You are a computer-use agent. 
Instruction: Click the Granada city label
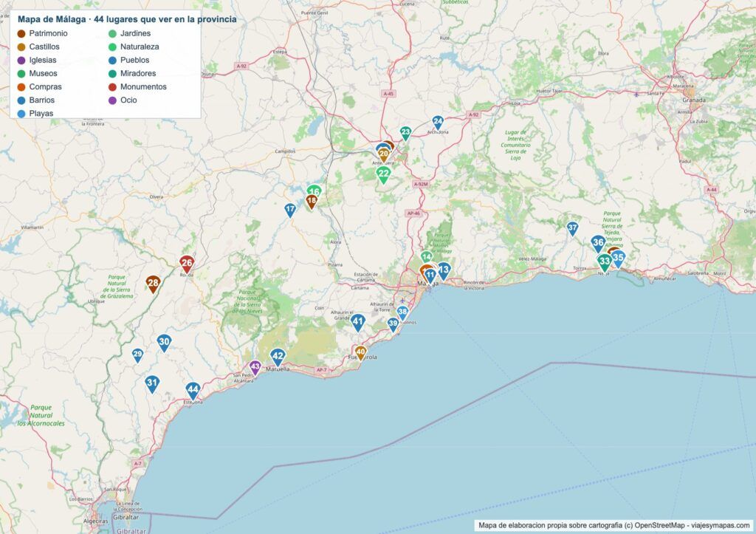click(x=694, y=100)
